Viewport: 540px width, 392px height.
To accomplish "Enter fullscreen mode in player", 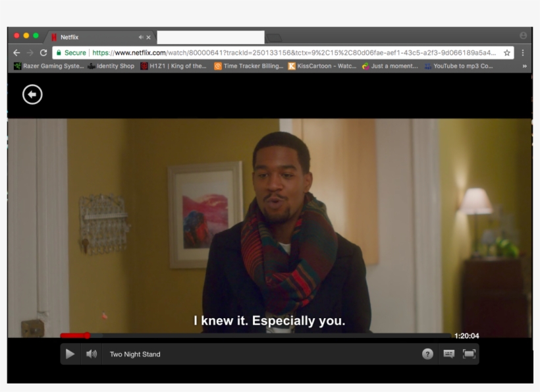I will point(469,354).
